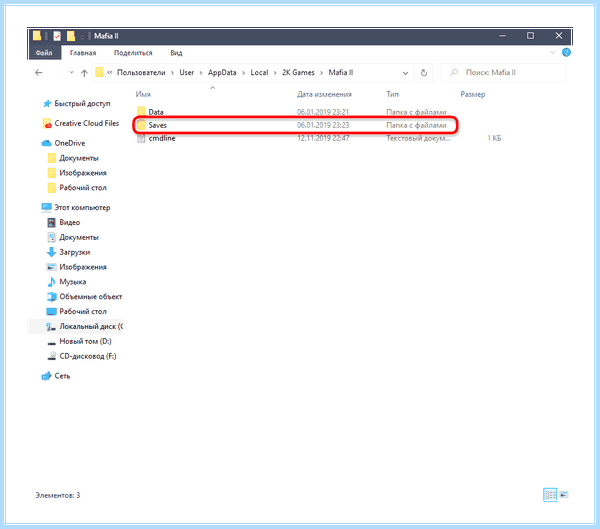This screenshot has height=529, width=600.
Task: Click Пользователи in the address path
Action: click(x=141, y=72)
